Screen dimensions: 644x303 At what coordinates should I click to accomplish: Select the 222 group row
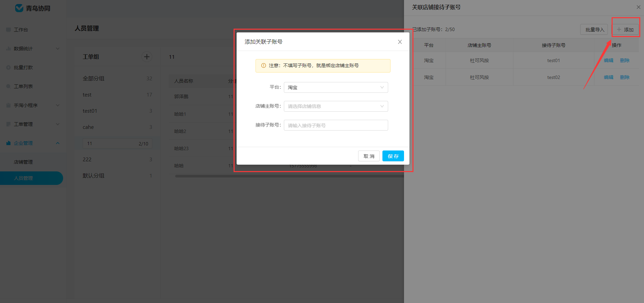pyautogui.click(x=117, y=160)
